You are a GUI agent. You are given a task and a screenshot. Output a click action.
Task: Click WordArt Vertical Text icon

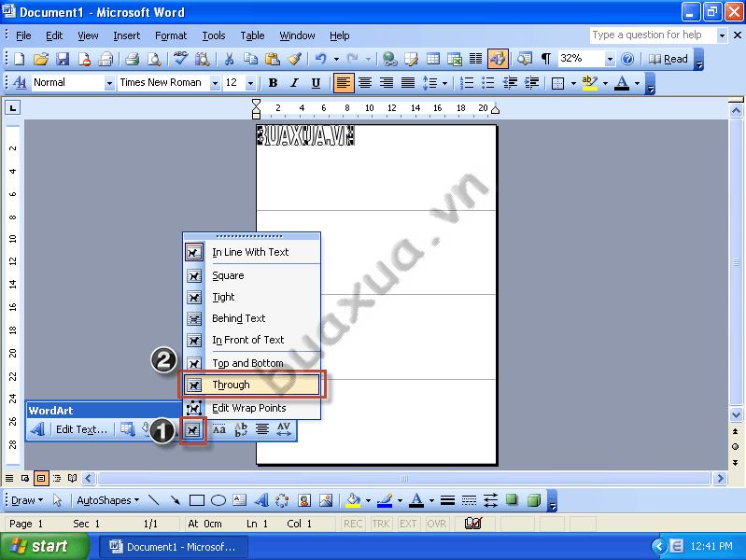241,429
